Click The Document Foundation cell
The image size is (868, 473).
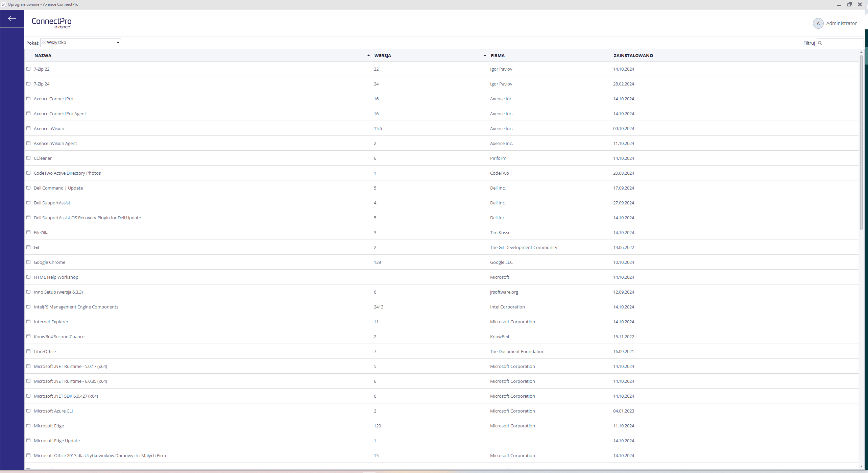[x=517, y=351]
